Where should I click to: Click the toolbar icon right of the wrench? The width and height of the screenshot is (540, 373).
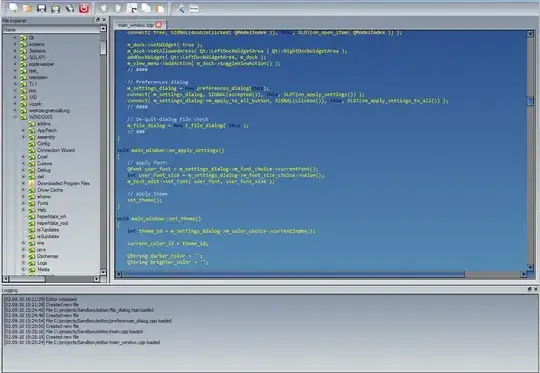click(x=194, y=8)
